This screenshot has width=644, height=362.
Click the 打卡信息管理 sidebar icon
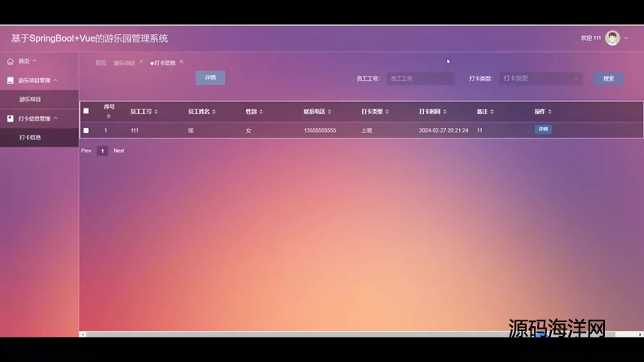(10, 118)
